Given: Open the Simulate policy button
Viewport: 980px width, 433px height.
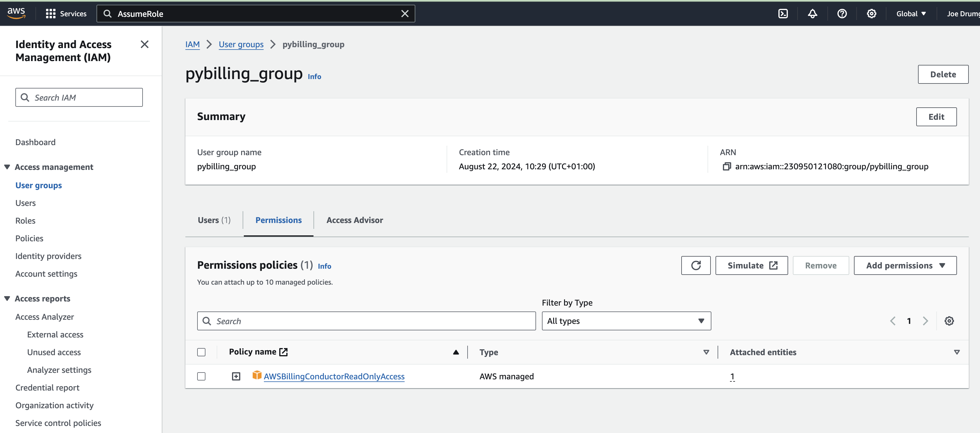Looking at the screenshot, I should click(x=751, y=265).
